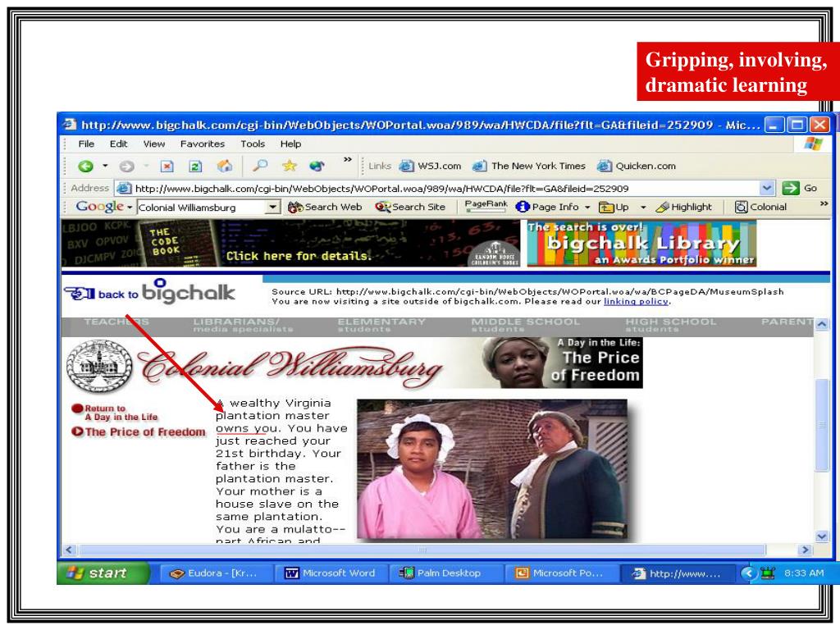This screenshot has width=840, height=630.
Task: Click the browser Back arrow button
Action: [x=85, y=167]
